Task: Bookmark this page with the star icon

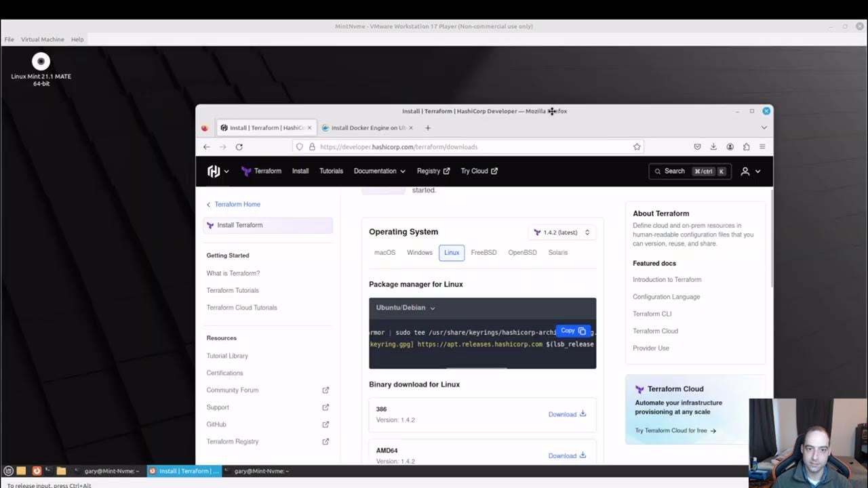Action: (x=637, y=146)
